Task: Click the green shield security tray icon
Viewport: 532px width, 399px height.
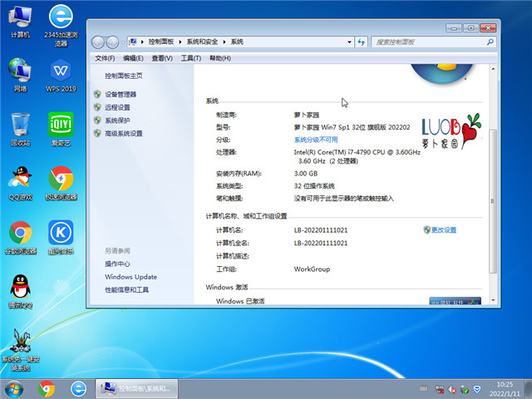Action: pos(465,389)
